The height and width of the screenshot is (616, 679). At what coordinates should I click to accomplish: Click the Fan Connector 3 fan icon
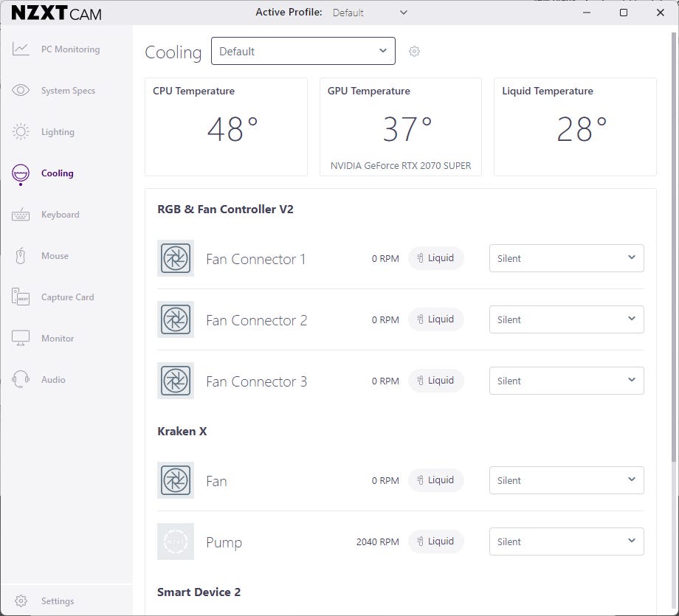click(x=176, y=381)
